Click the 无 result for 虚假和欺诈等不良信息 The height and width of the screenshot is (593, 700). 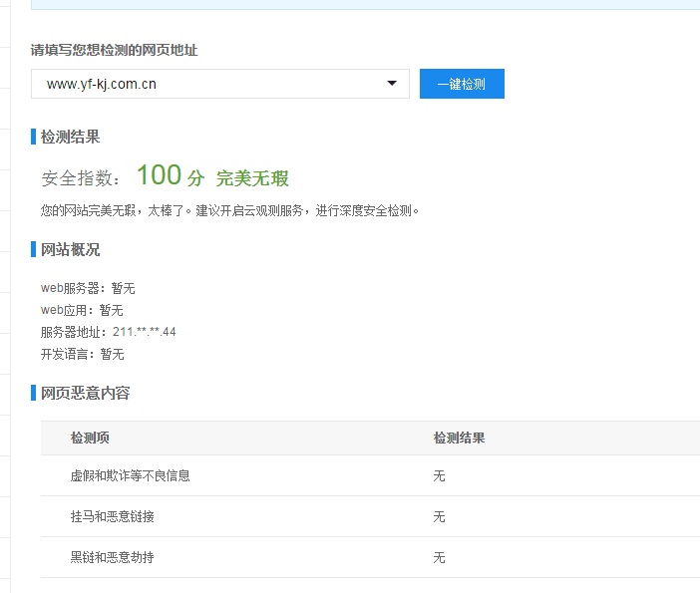(439, 476)
